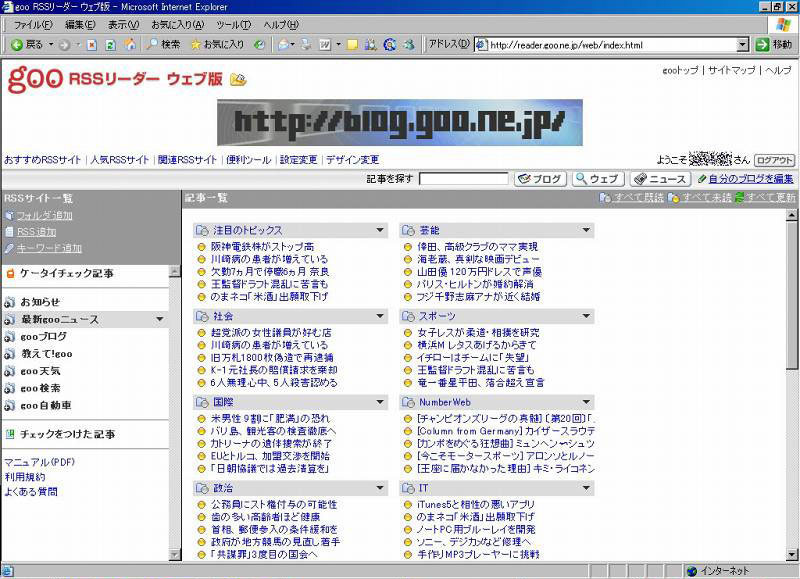
Task: Open article 阪神電鉄株がストップ高
Action: click(x=263, y=247)
